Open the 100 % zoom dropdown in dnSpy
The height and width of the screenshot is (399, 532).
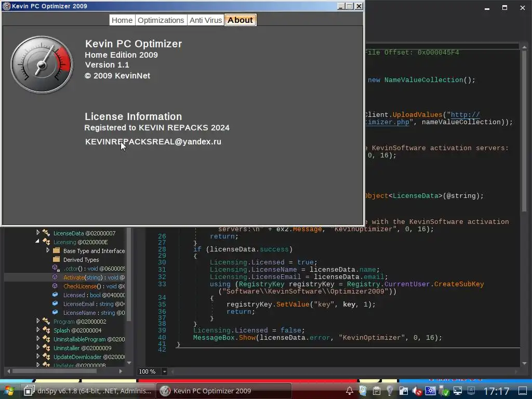coord(165,371)
